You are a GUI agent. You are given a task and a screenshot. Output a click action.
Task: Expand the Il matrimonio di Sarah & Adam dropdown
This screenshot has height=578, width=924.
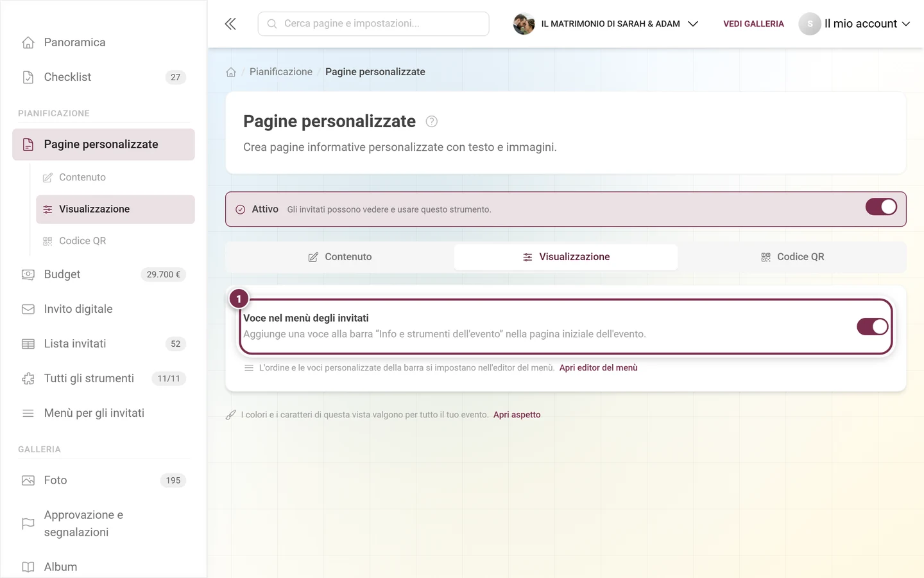tap(606, 24)
